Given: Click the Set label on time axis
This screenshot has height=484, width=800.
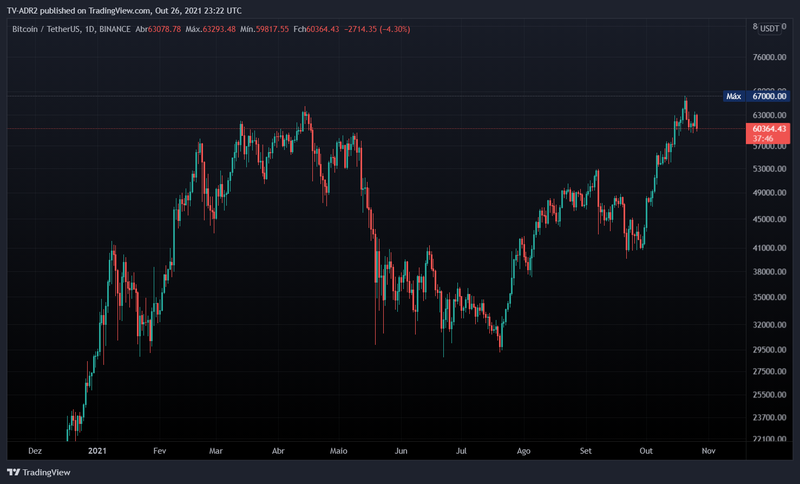Looking at the screenshot, I should [586, 451].
